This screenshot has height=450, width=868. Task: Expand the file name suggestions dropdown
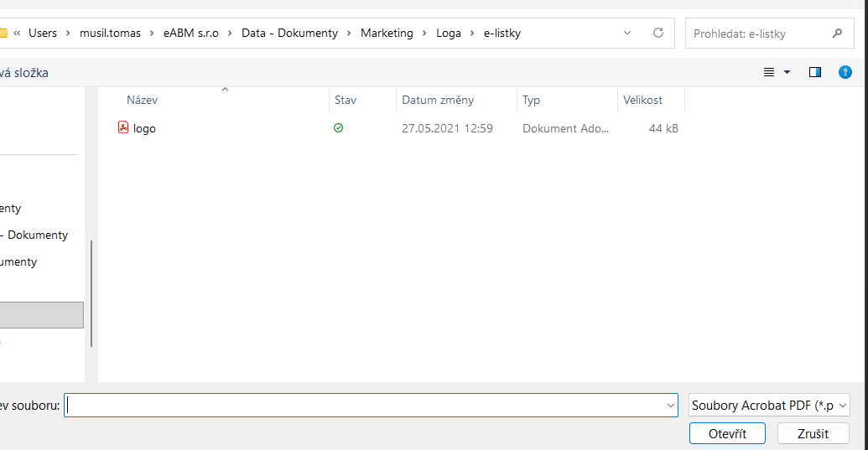click(670, 406)
